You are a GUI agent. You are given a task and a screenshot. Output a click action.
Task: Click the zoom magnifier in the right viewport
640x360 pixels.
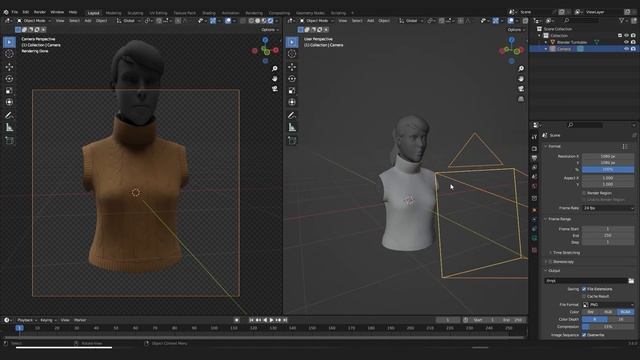521,69
